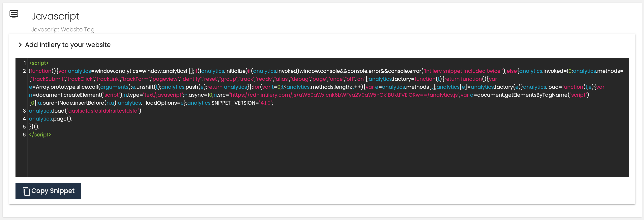Click line number 4 in gutter

24,119
